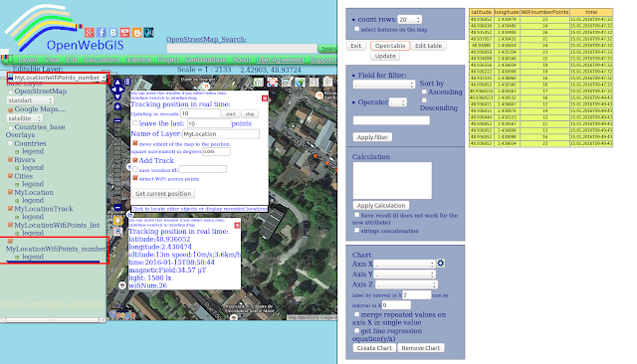Viewport: 637px width, 364px height.
Task: Open the Field for filter dropdown
Action: click(383, 84)
